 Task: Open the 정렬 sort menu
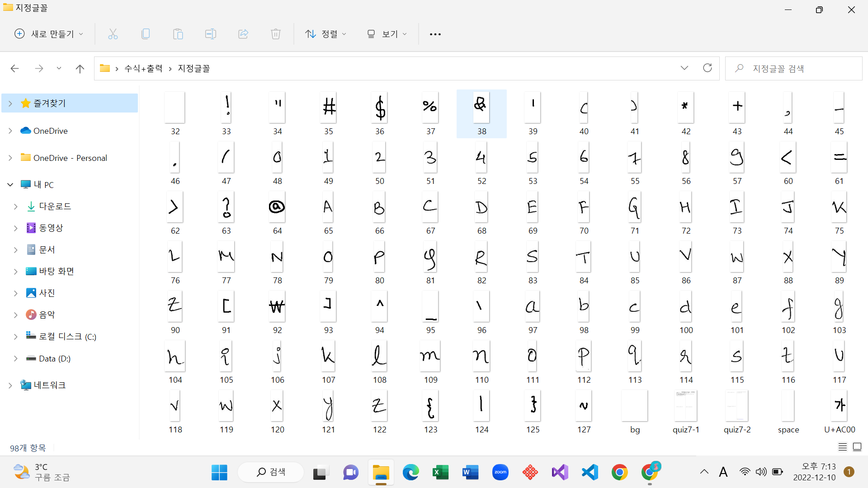325,34
